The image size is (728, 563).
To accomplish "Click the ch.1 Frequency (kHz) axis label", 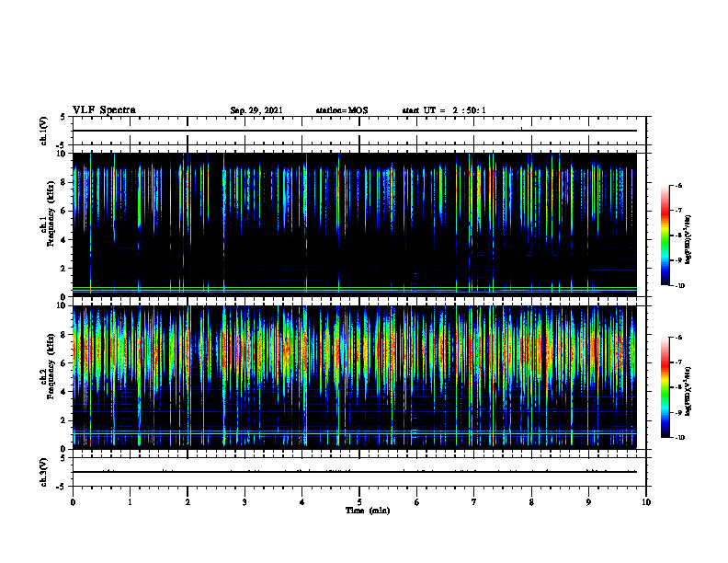I will [x=47, y=213].
